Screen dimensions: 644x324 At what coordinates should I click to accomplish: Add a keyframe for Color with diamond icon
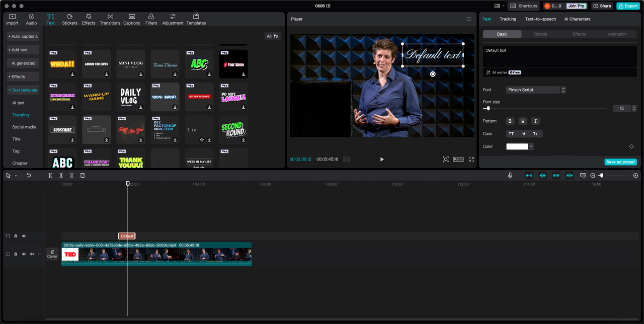[x=631, y=147]
